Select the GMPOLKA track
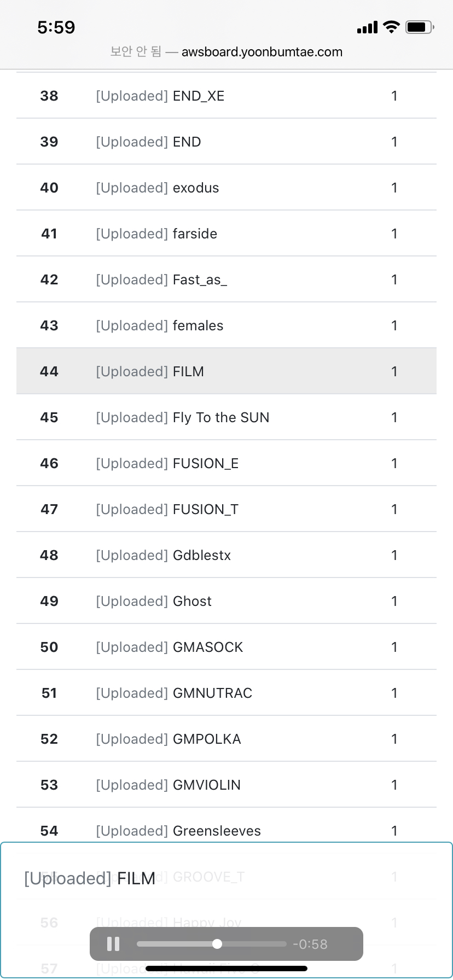The height and width of the screenshot is (980, 453). click(207, 739)
